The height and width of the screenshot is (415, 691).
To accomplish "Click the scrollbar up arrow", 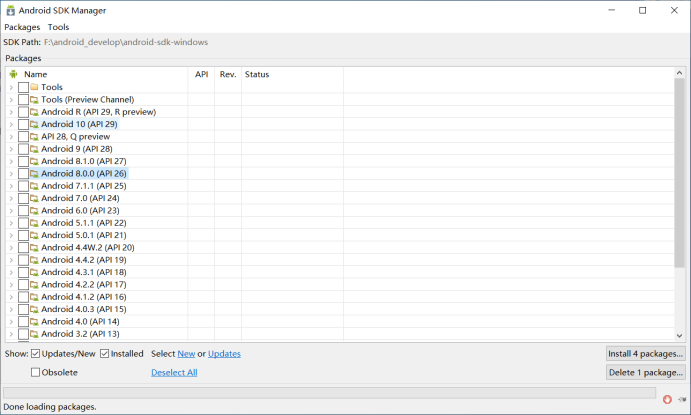I will [679, 73].
